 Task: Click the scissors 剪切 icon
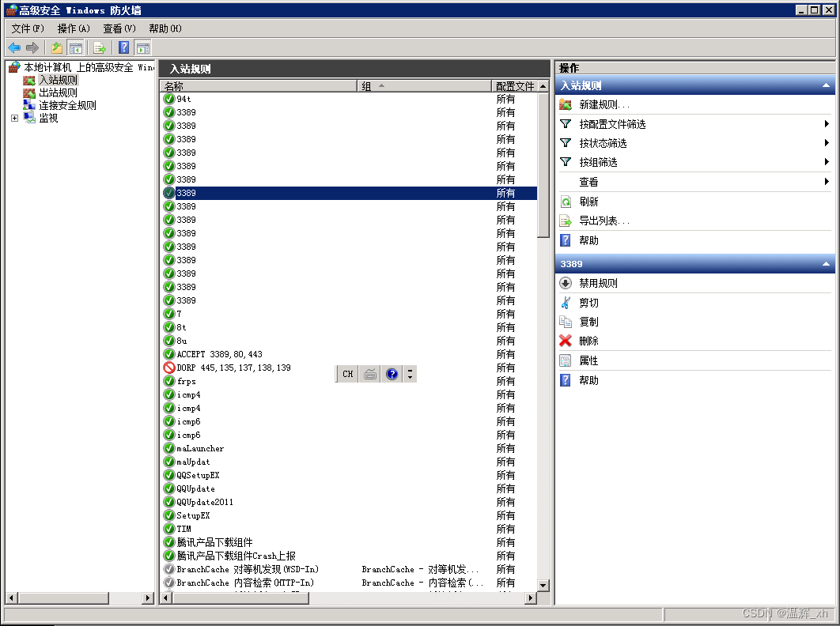coord(566,303)
